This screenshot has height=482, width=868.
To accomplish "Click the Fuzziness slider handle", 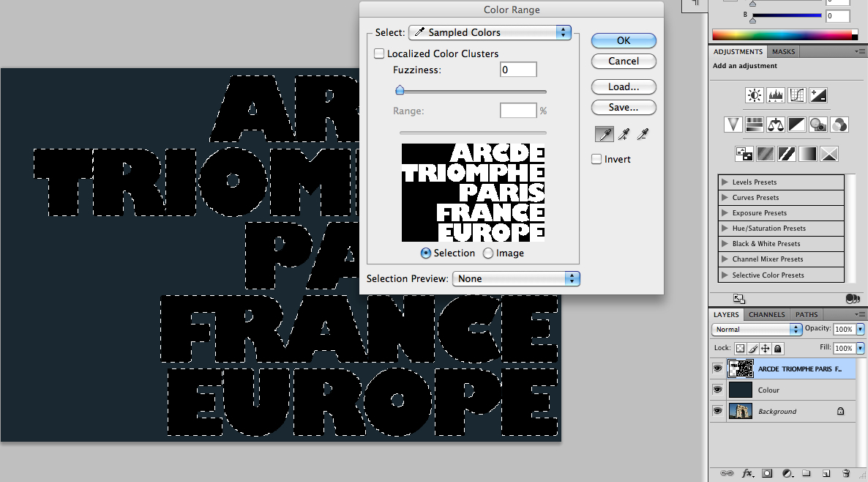I will point(400,90).
